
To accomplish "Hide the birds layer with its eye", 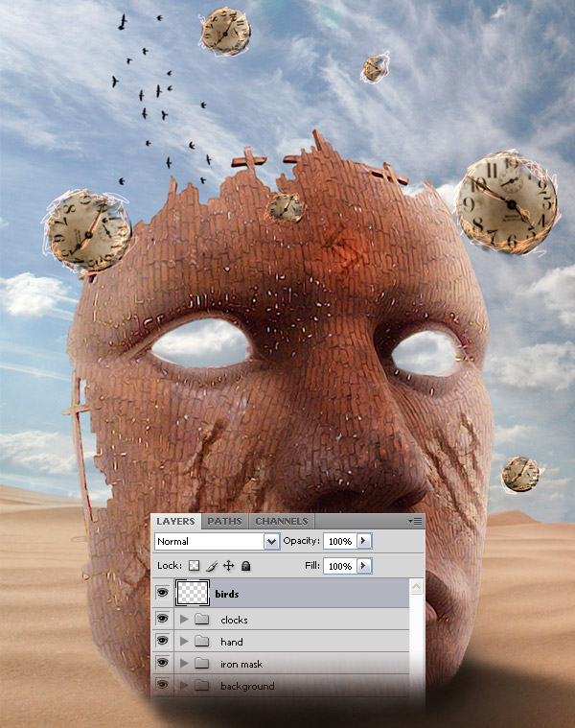I will coord(162,593).
